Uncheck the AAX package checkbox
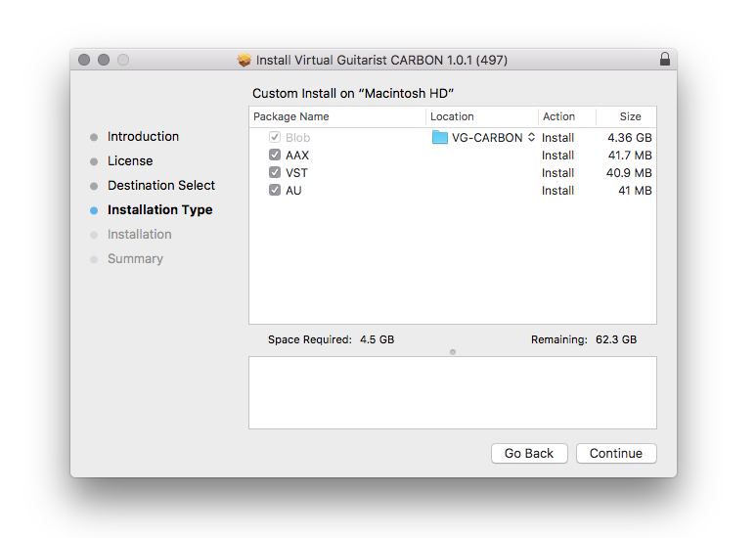This screenshot has height=538, width=756. [x=275, y=156]
